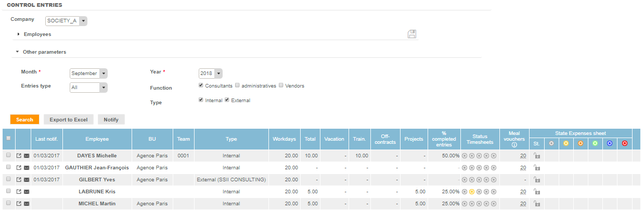
Task: Click the Workdays column header
Action: pyautogui.click(x=284, y=139)
